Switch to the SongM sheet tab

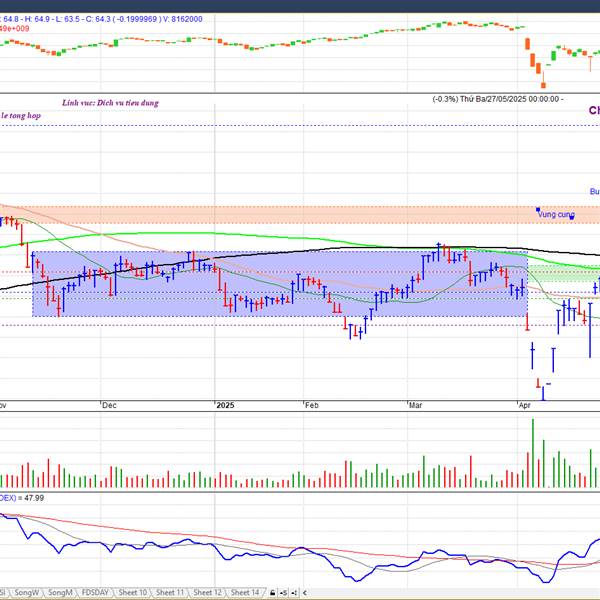(60, 592)
